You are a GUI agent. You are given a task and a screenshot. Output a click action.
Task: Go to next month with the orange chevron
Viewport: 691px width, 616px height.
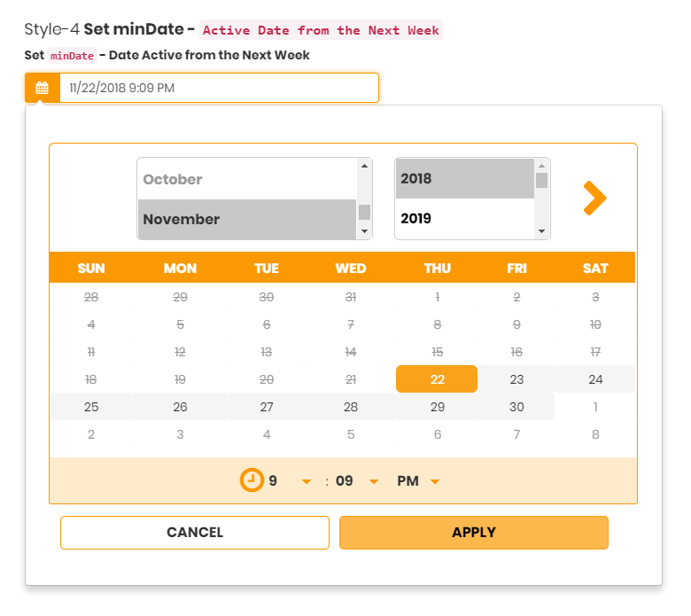pyautogui.click(x=594, y=199)
